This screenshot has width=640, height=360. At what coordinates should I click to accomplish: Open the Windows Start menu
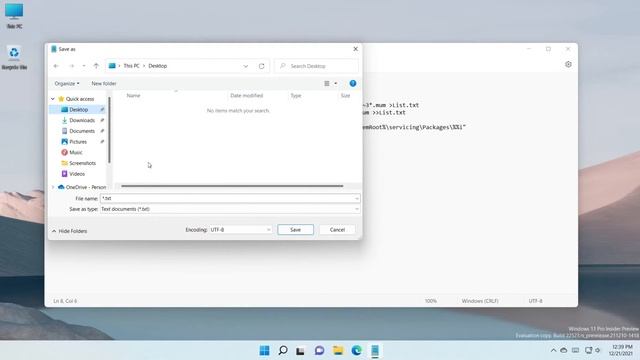coord(264,350)
